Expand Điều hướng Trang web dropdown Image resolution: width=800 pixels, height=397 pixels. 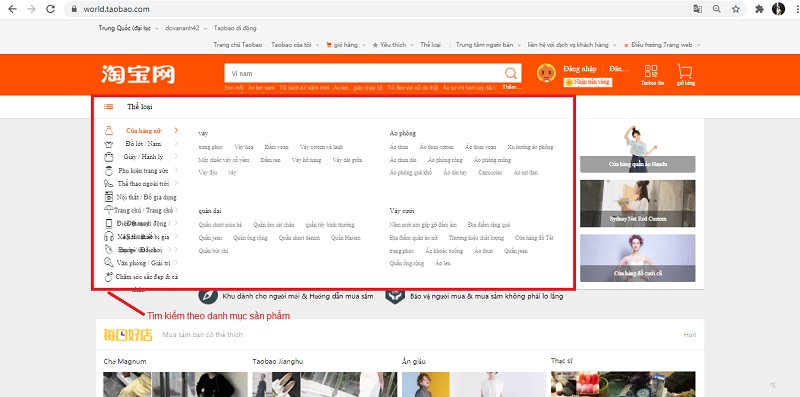coord(698,45)
